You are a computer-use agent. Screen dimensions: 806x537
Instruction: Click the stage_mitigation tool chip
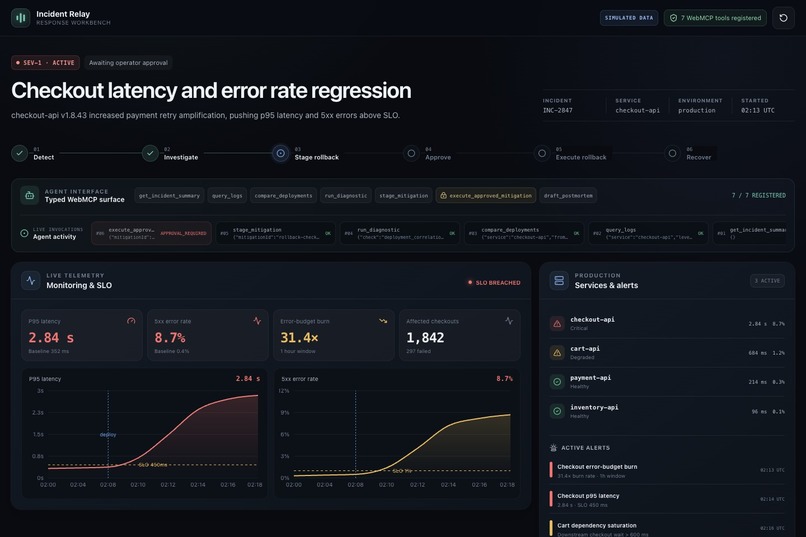(x=404, y=196)
